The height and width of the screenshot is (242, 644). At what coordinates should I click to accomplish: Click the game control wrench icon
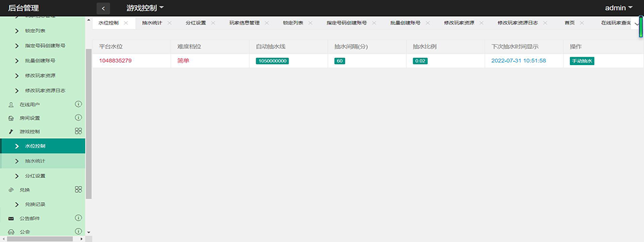click(11, 132)
